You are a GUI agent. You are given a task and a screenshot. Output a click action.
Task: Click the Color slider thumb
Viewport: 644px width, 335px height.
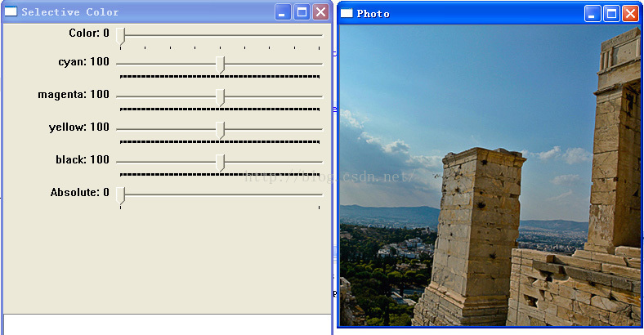click(x=120, y=37)
